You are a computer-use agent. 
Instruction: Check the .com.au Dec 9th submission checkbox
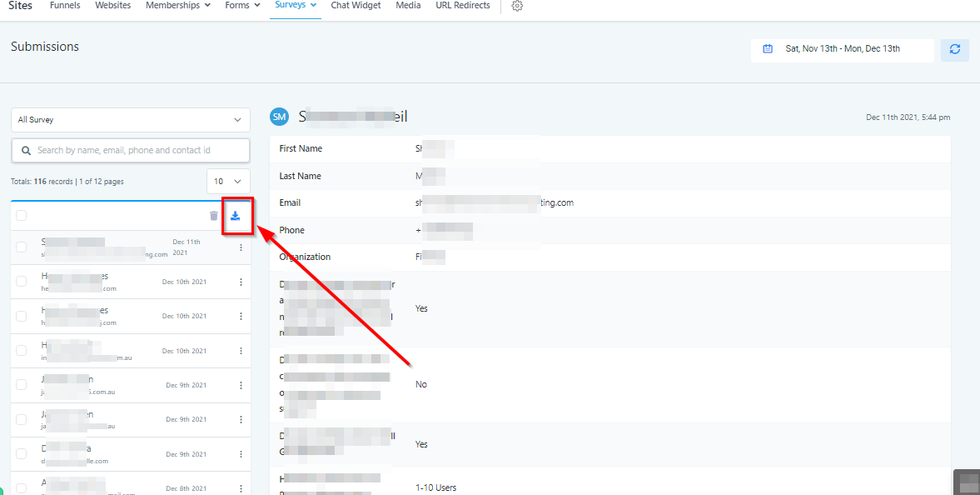pos(22,385)
